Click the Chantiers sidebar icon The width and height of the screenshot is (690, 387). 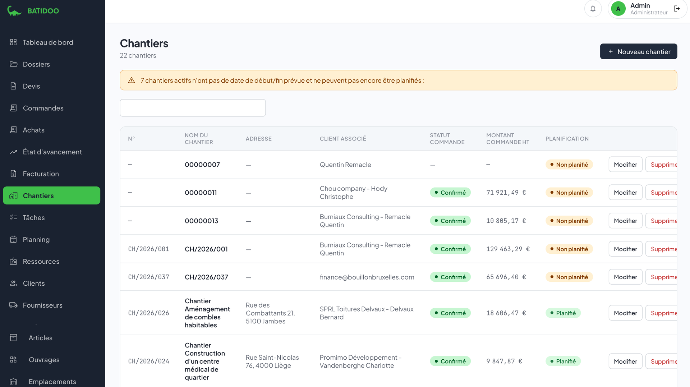pyautogui.click(x=14, y=195)
